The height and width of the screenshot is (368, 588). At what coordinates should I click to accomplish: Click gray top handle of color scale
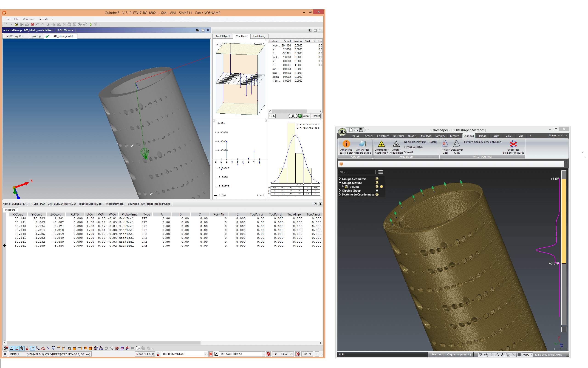tap(564, 175)
